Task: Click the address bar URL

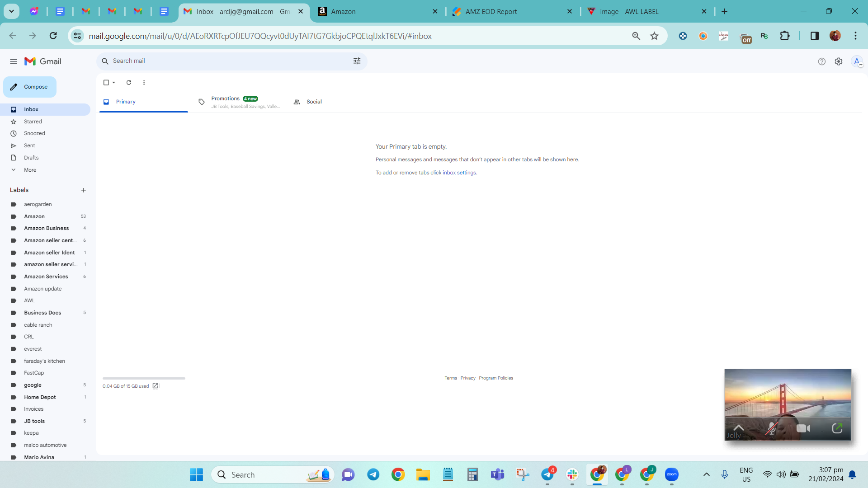Action: tap(260, 36)
